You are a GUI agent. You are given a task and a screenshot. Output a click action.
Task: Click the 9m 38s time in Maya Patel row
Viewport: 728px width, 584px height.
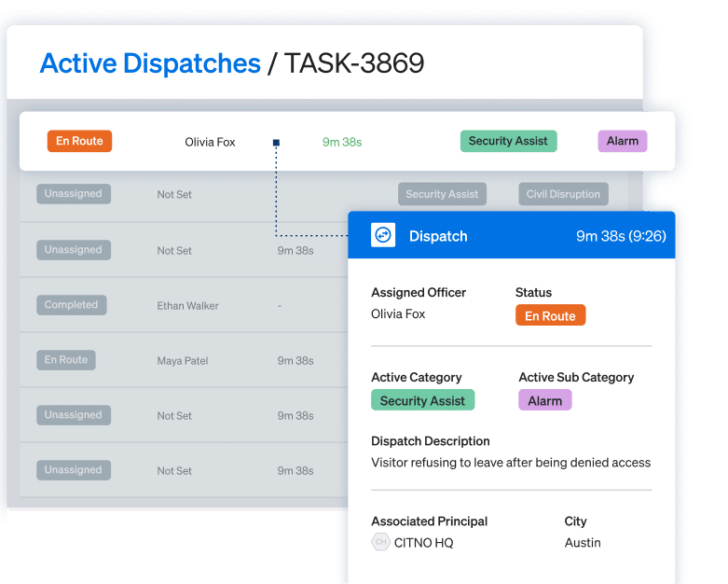(x=295, y=360)
